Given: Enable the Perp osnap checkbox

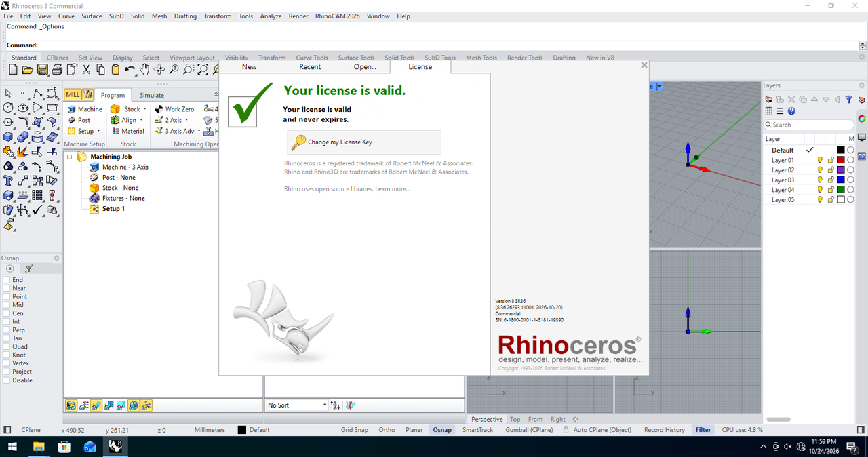Looking at the screenshot, I should point(7,330).
